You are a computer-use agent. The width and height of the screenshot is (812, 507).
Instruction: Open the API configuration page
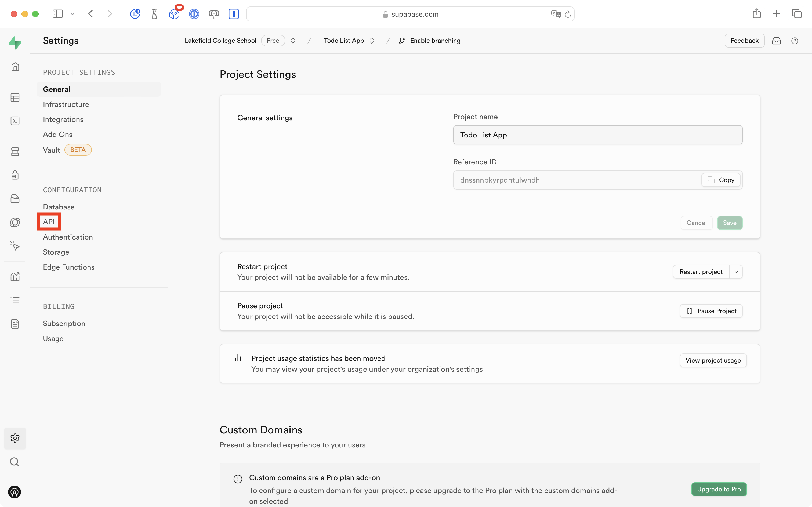(49, 222)
